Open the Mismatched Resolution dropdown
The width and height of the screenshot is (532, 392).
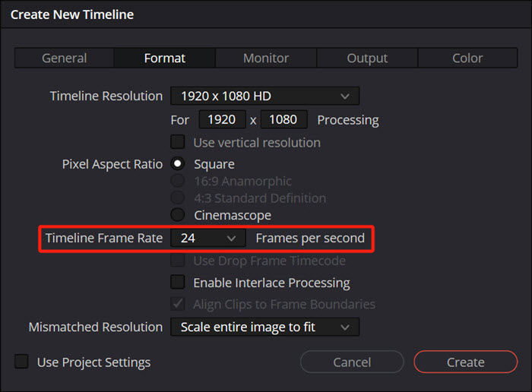coord(264,327)
